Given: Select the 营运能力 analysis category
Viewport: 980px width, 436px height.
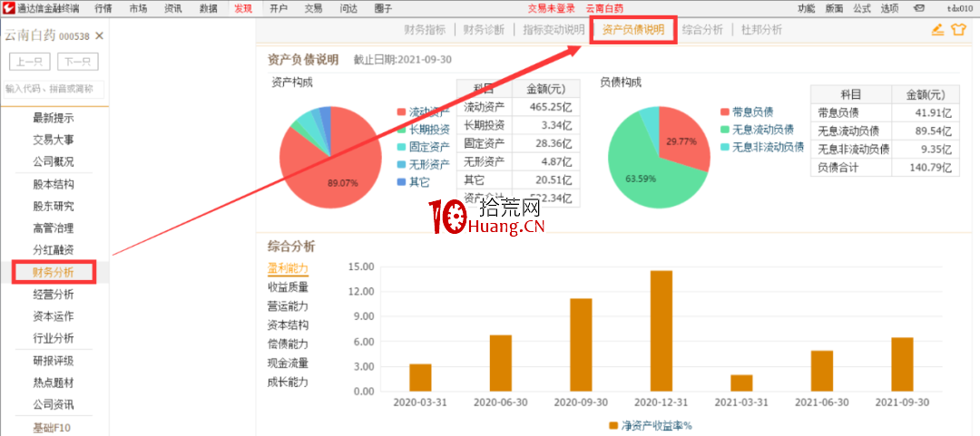Looking at the screenshot, I should (x=289, y=306).
